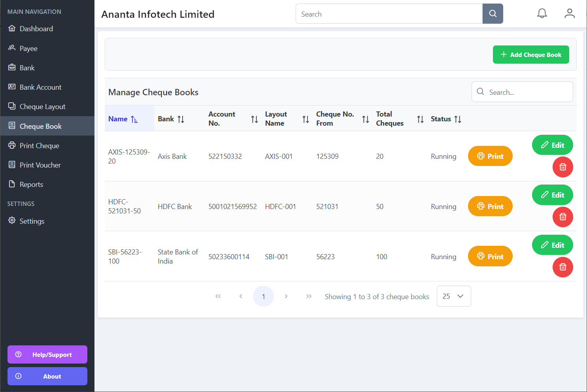Edit the HDFC-521031-50 cheque book

pyautogui.click(x=553, y=195)
